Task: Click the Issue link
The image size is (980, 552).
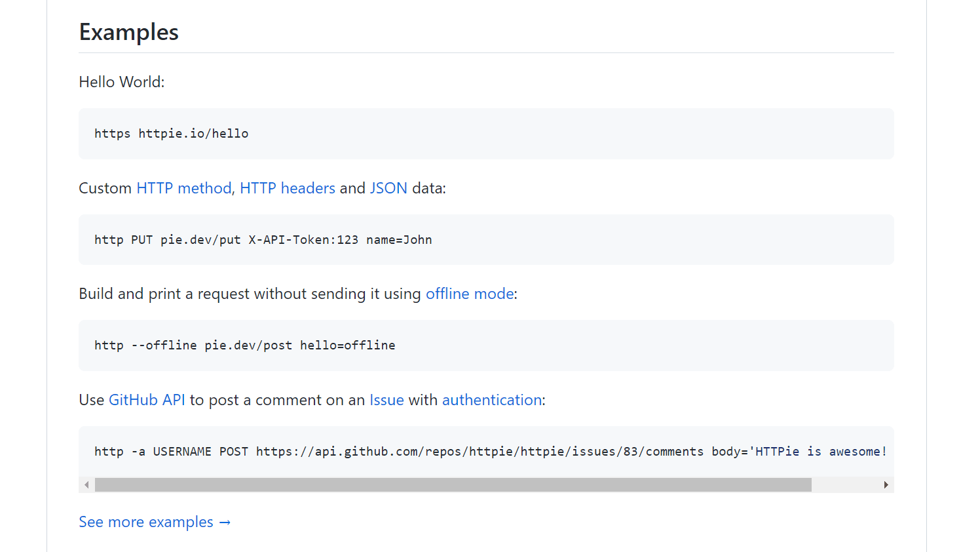Action: [x=386, y=400]
